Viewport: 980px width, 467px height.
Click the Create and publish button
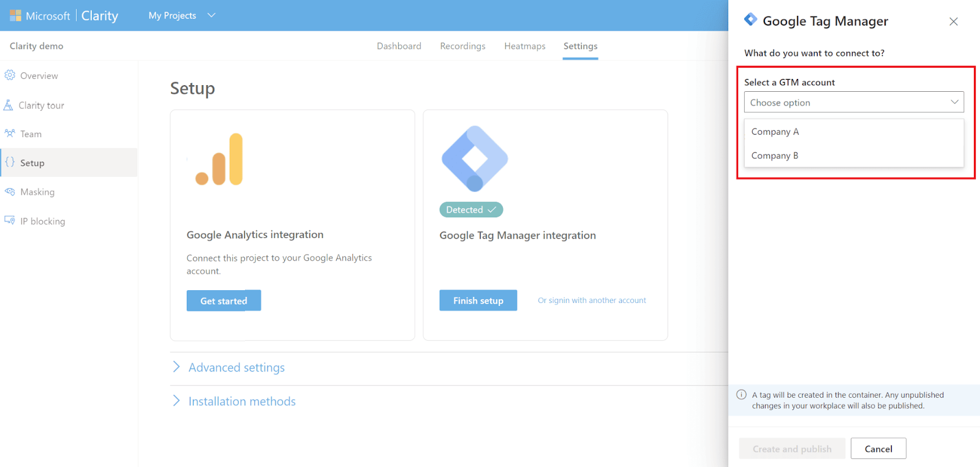click(792, 449)
